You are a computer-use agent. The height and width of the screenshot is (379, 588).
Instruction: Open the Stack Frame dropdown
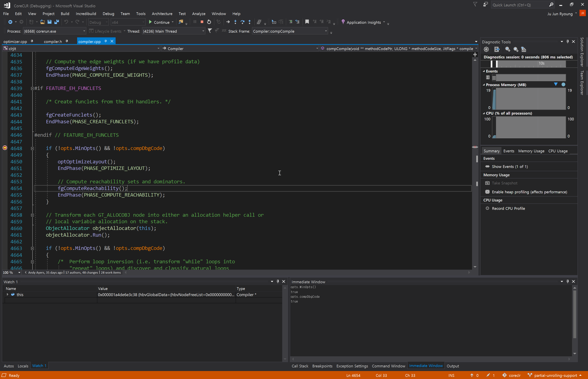pos(326,31)
